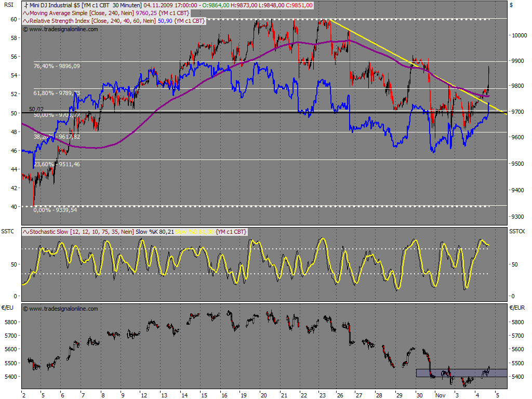Screen dimensions: 532x399
Task: Click 9900 on the price axis
Action: pos(518,61)
